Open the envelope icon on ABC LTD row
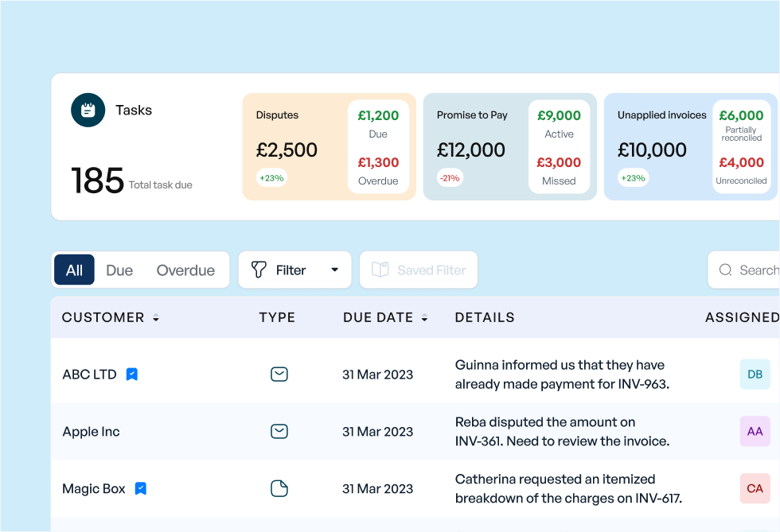Viewport: 780px width, 532px height. [x=279, y=374]
